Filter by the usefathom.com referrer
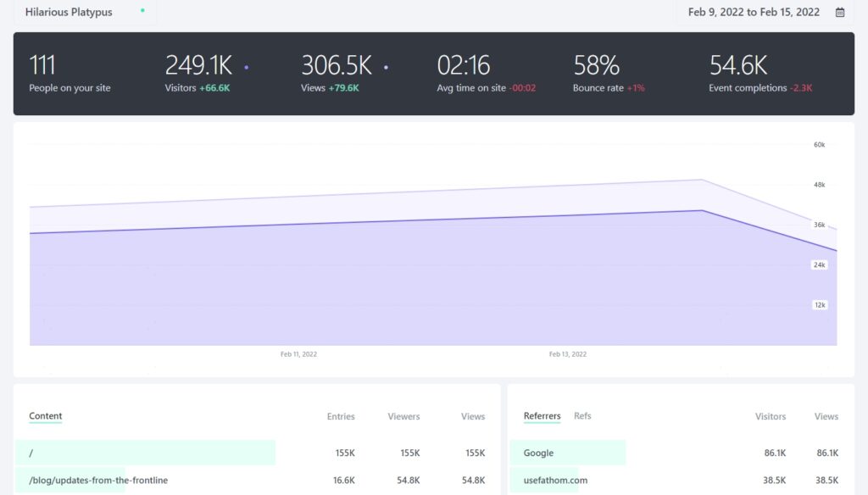This screenshot has height=495, width=868. [555, 481]
